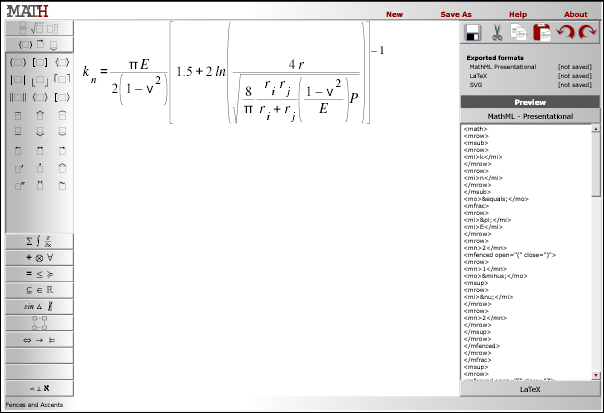Viewport: 604px width, 413px height.
Task: Insert single prime accent template
Action: click(18, 168)
